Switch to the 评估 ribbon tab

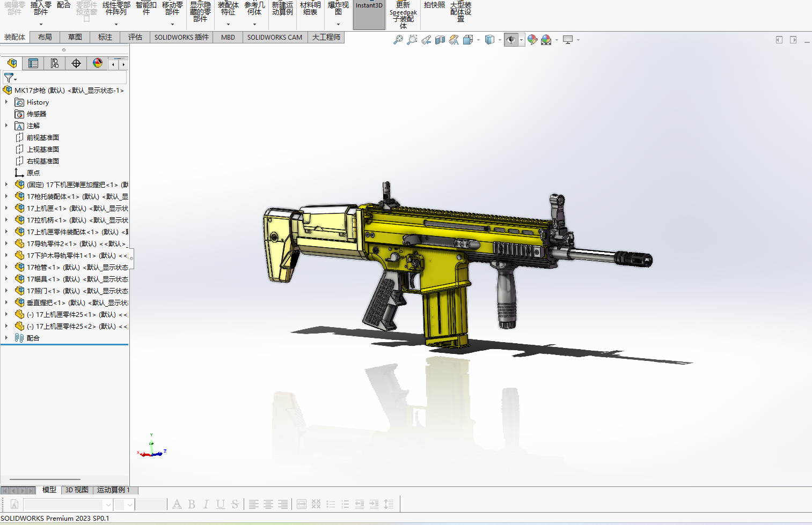(135, 37)
